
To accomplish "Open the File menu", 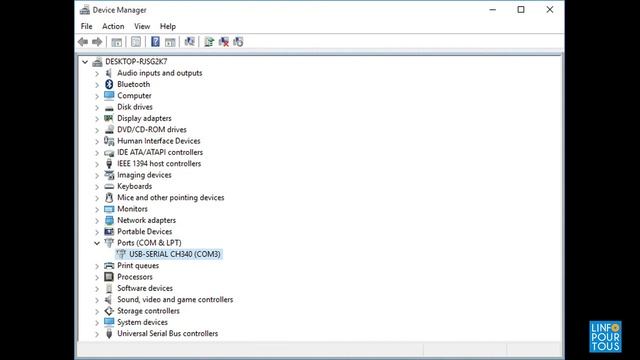I will click(x=87, y=26).
